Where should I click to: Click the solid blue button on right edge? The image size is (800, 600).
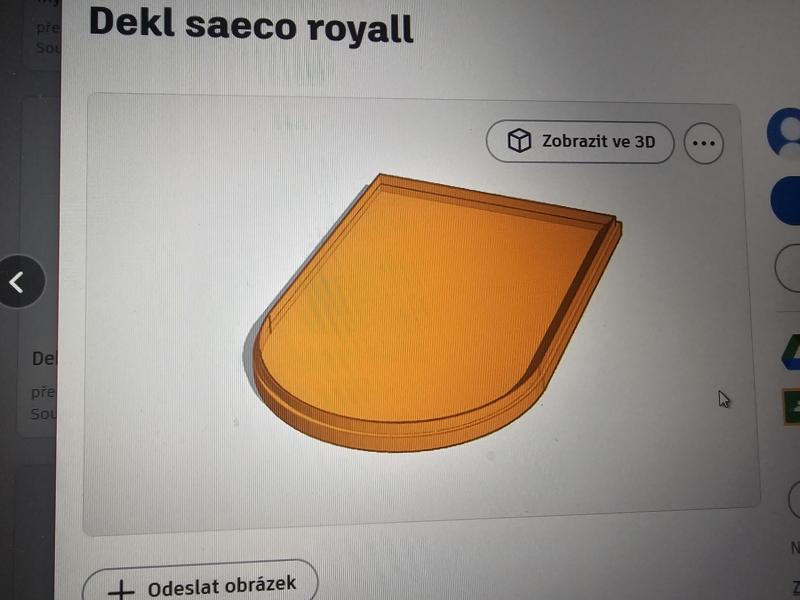[786, 201]
